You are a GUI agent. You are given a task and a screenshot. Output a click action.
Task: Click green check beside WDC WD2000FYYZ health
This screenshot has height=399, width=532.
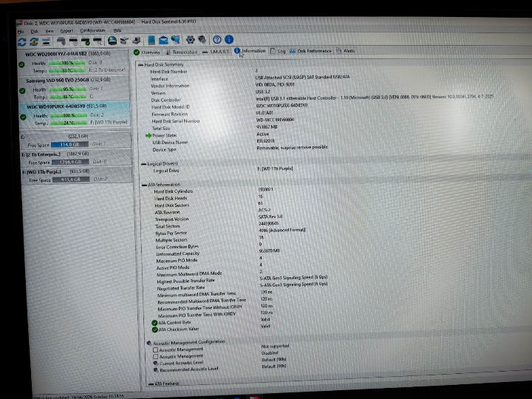point(21,64)
